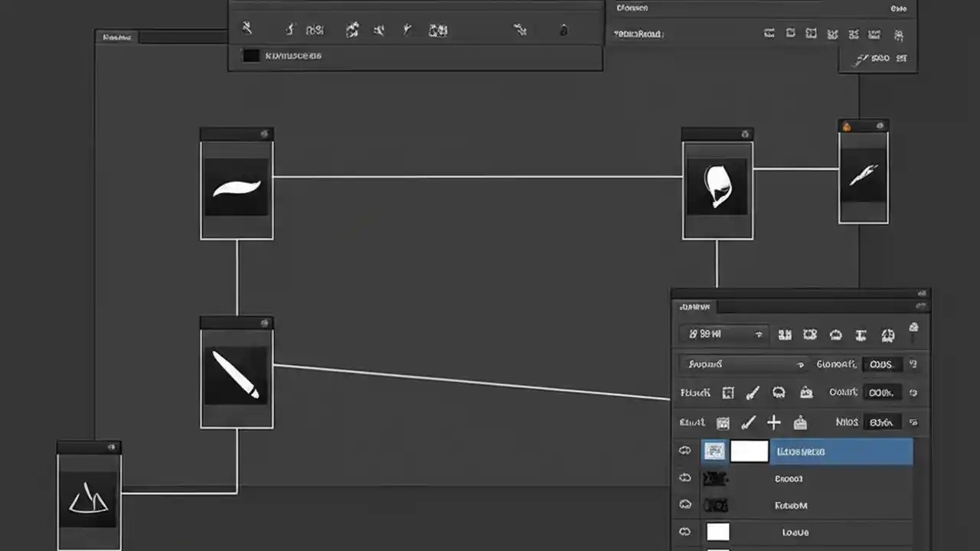Open the panel menu at the layers panel top-right

click(921, 305)
